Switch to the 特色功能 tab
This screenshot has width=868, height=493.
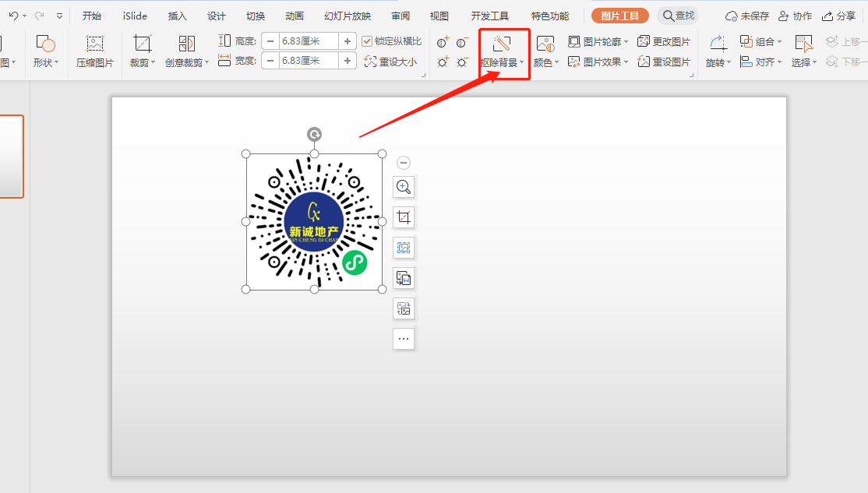coord(549,16)
